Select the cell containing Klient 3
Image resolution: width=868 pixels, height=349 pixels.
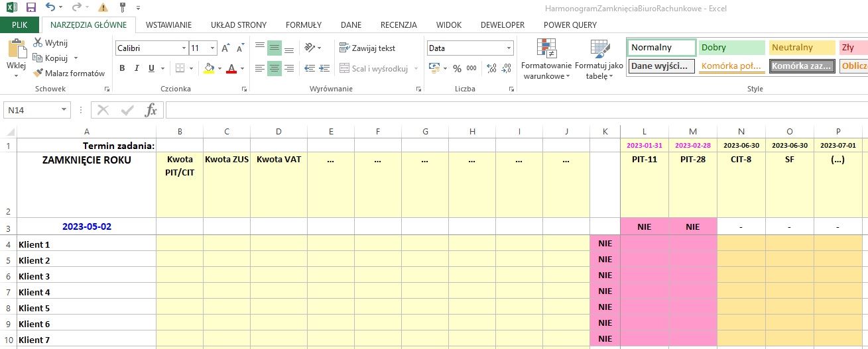tap(86, 276)
